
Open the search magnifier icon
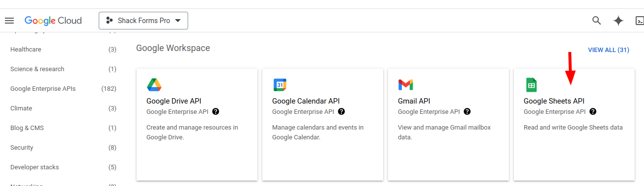(597, 21)
